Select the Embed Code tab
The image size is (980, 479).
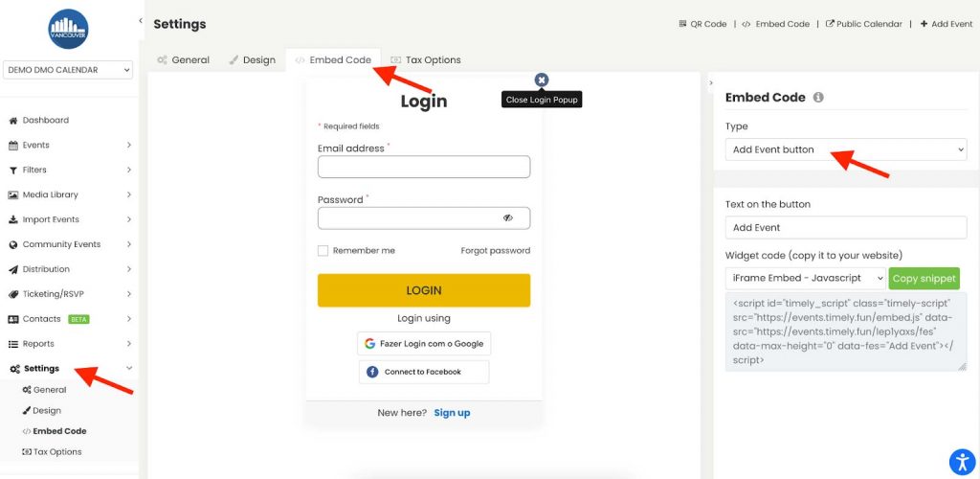click(333, 60)
